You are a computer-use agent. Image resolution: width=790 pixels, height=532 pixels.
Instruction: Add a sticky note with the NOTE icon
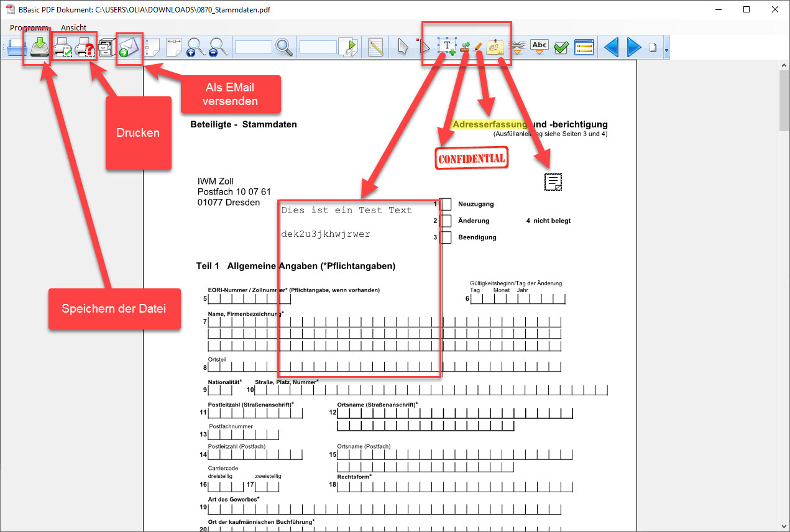[495, 47]
